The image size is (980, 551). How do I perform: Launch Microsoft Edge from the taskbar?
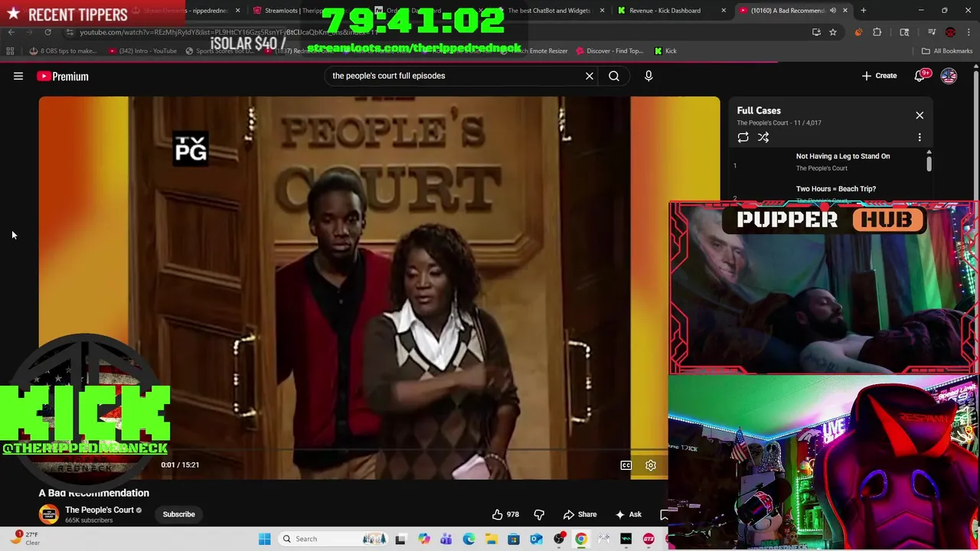point(469,539)
